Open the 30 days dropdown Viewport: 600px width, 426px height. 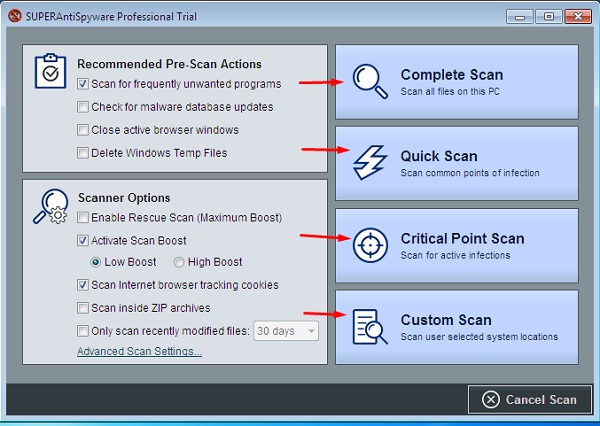pos(286,331)
